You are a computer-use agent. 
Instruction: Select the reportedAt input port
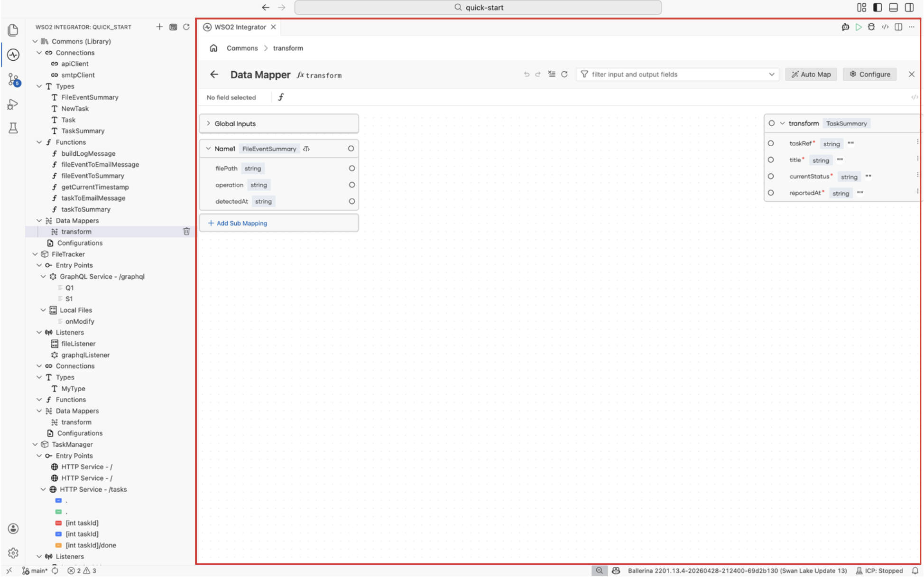point(771,193)
